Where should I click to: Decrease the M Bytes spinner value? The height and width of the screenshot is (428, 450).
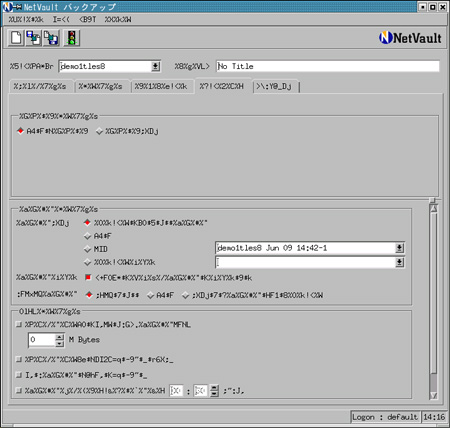(59, 343)
